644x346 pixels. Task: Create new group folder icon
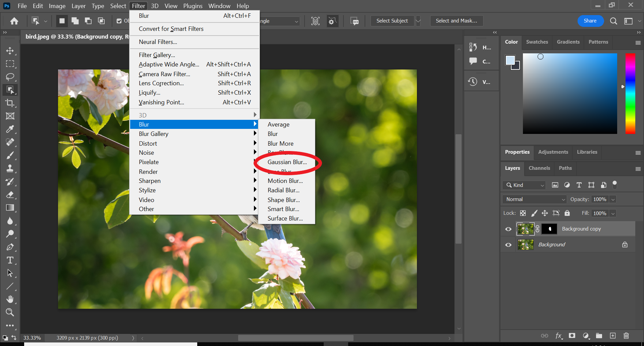point(599,336)
